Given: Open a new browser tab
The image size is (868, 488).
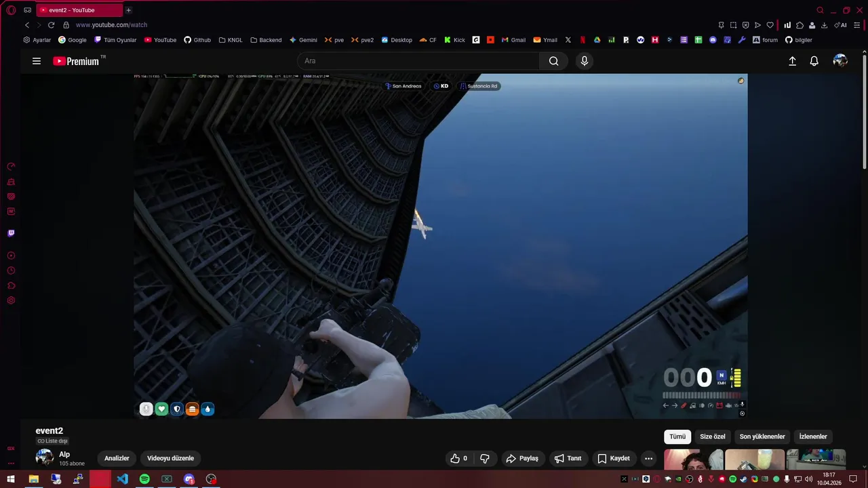Looking at the screenshot, I should click(128, 10).
